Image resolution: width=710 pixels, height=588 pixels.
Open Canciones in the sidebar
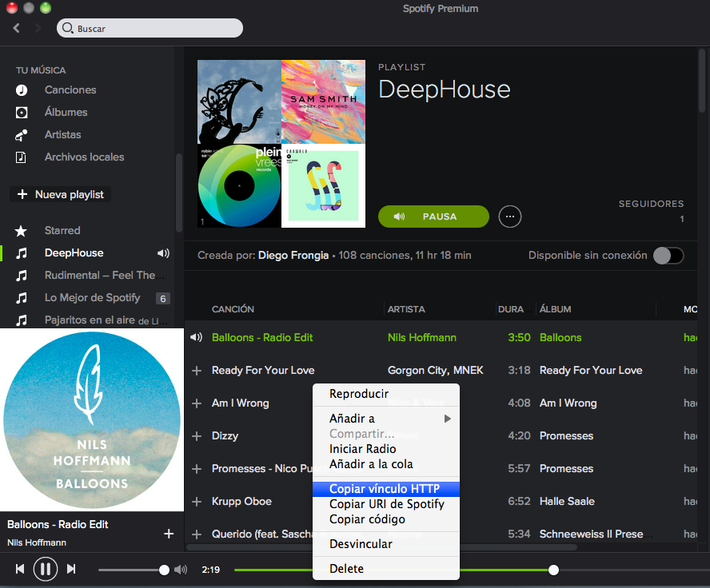tap(70, 90)
